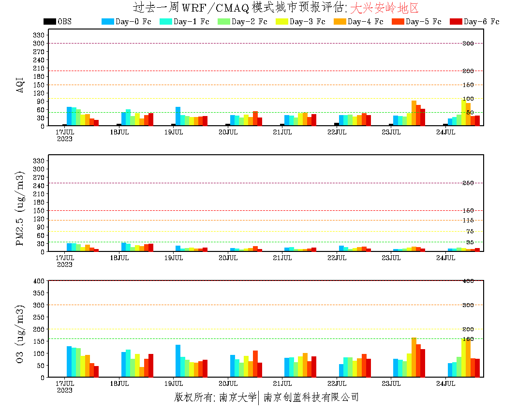
Task: Click the 版权所有 footer label
Action: click(x=193, y=397)
